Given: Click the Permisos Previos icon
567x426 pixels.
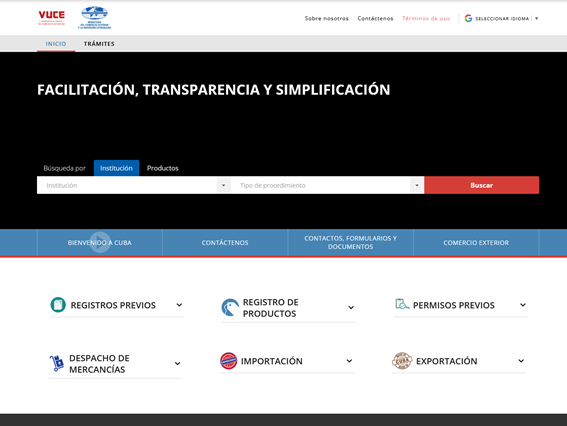Looking at the screenshot, I should pyautogui.click(x=402, y=304).
